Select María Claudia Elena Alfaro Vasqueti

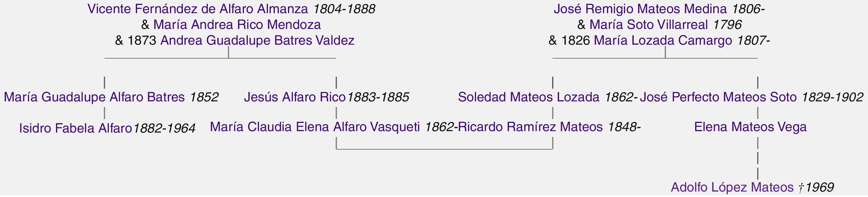(x=315, y=127)
